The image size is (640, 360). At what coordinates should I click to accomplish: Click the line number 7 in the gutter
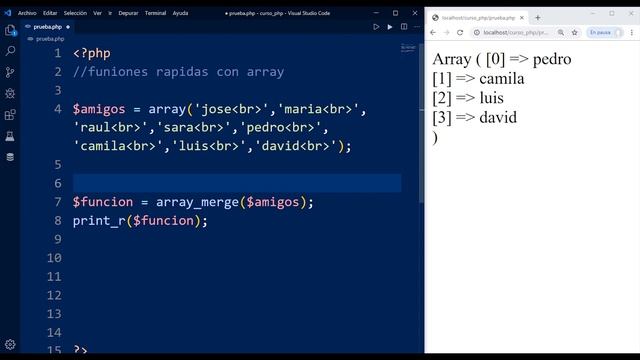coord(58,202)
